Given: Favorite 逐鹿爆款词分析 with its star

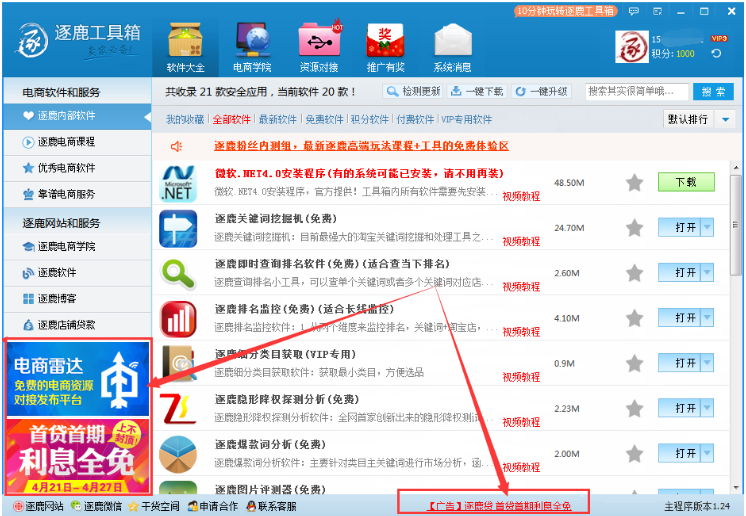Looking at the screenshot, I should (634, 454).
